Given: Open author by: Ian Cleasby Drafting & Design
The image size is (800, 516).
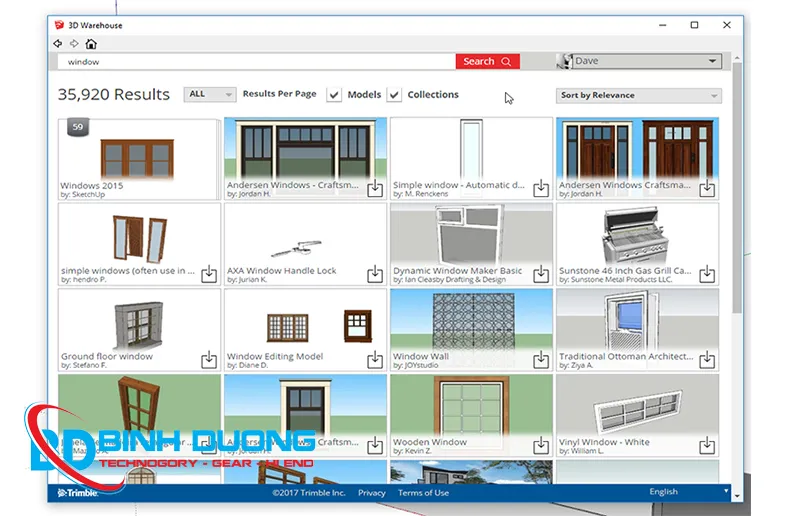Looking at the screenshot, I should tap(449, 280).
